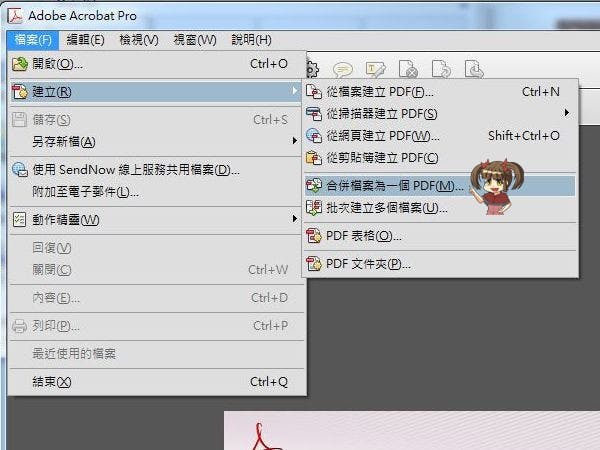
Task: Select 批次建立多個檔案(U)...
Action: tap(440, 208)
